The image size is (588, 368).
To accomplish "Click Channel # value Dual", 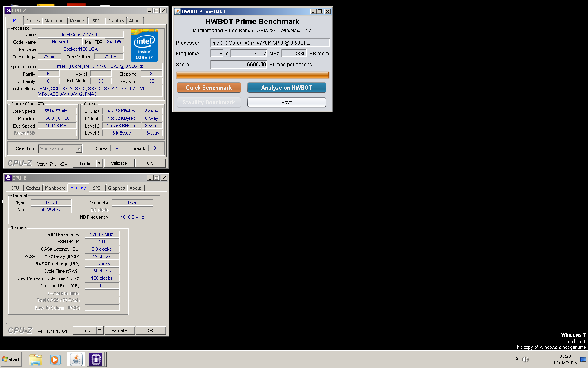I will click(x=132, y=202).
